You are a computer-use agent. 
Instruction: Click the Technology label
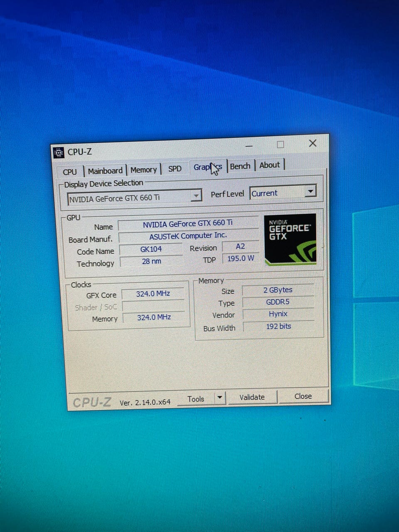[95, 264]
